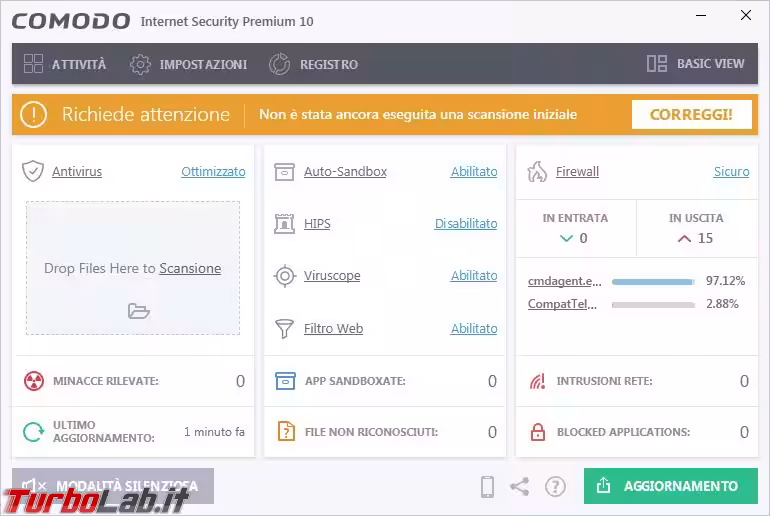Open the Auto-Sandbox link
The height and width of the screenshot is (516, 770).
[345, 171]
